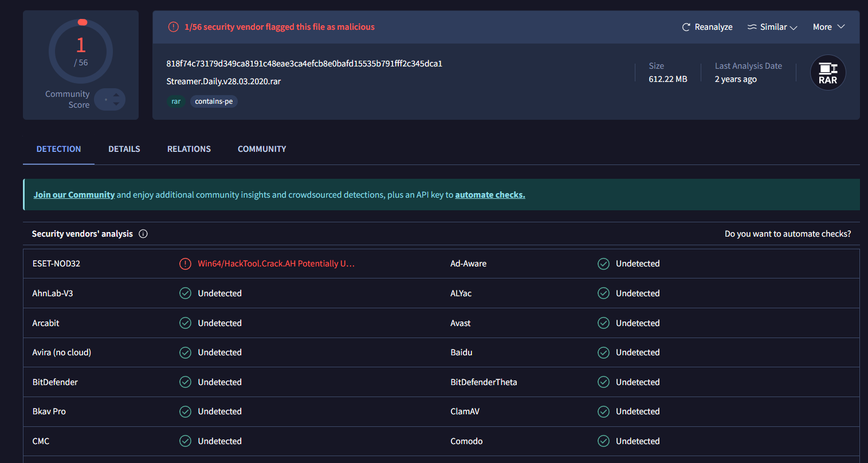Upvote the community score
Screen dimensions: 868x463
pyautogui.click(x=116, y=95)
